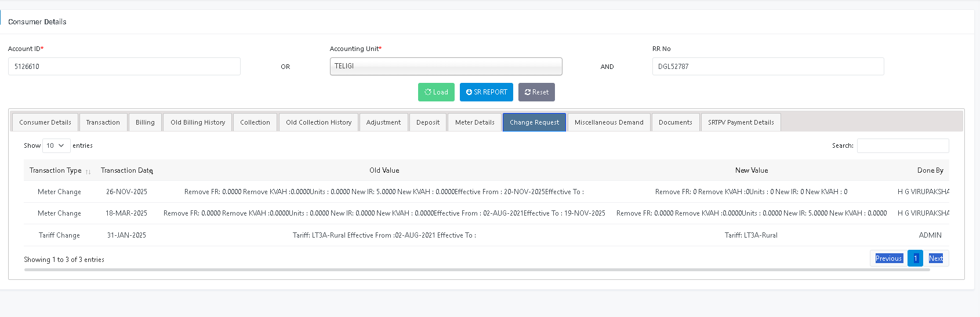This screenshot has height=317, width=980.
Task: Switch to the Adjustment tab
Action: point(383,122)
